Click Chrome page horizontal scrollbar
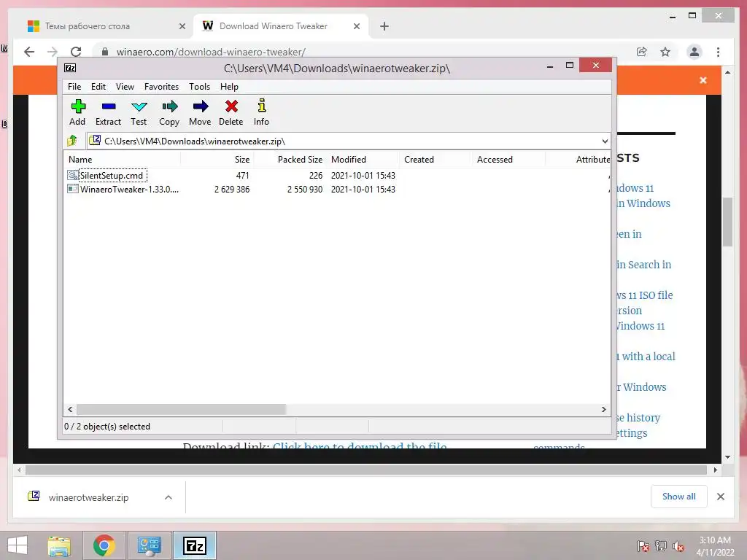The height and width of the screenshot is (560, 747). [366, 470]
